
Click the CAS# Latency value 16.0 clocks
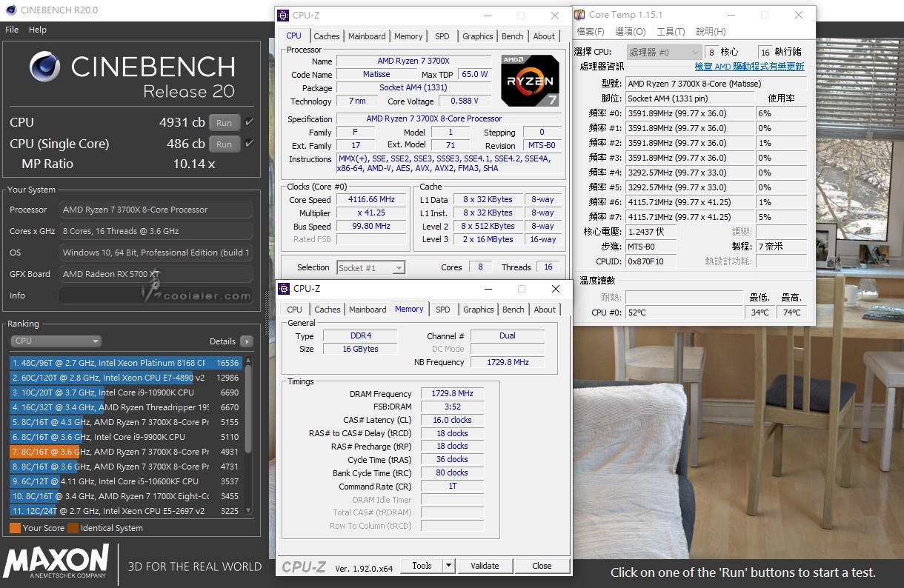point(452,420)
